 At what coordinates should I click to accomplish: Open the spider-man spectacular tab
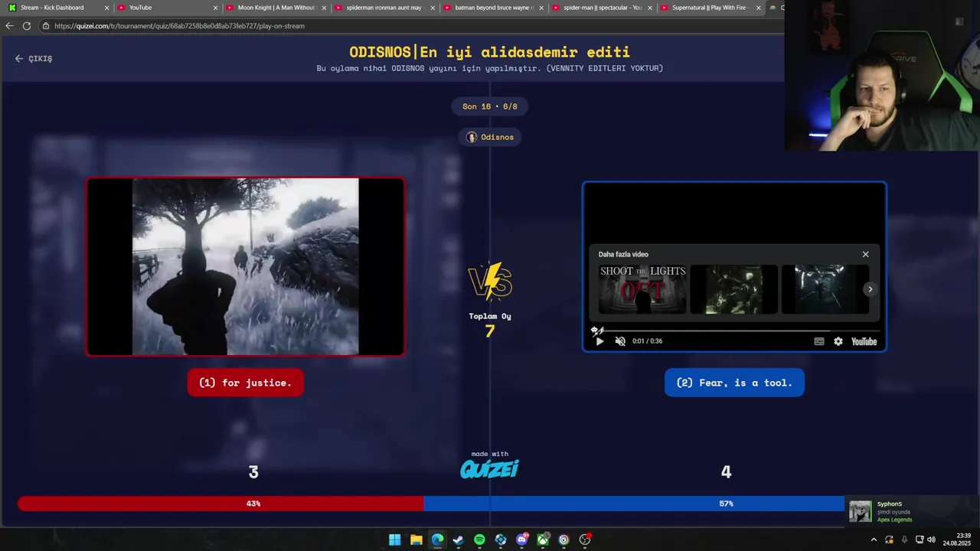[x=603, y=8]
